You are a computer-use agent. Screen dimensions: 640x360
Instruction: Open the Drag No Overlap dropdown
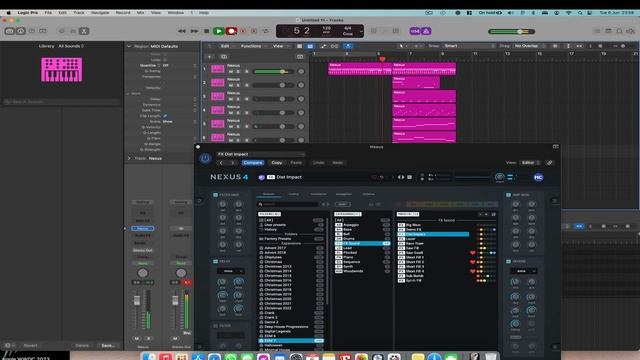coord(529,46)
